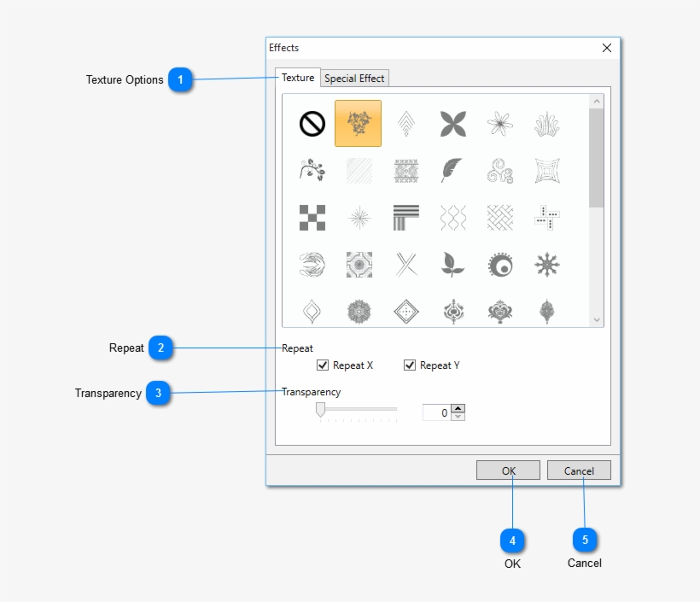This screenshot has height=602, width=700.
Task: Toggle the Repeat Y checkbox
Action: tap(410, 365)
